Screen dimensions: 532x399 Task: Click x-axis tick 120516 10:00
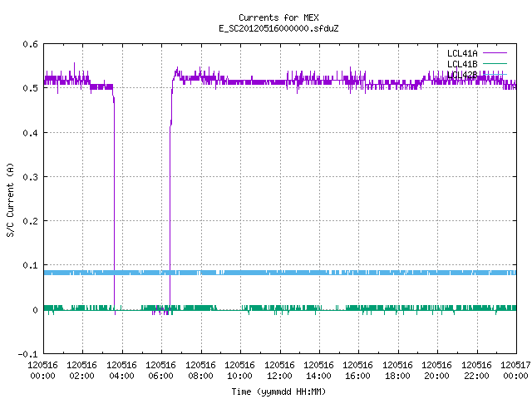click(x=239, y=370)
